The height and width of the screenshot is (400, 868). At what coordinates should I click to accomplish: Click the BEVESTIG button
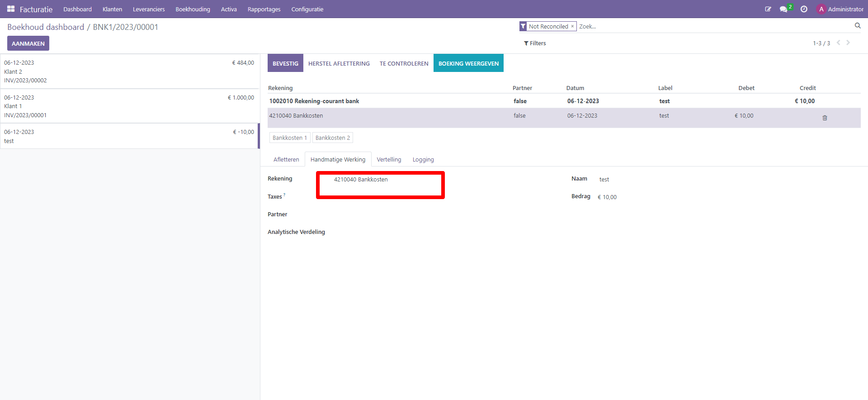285,63
